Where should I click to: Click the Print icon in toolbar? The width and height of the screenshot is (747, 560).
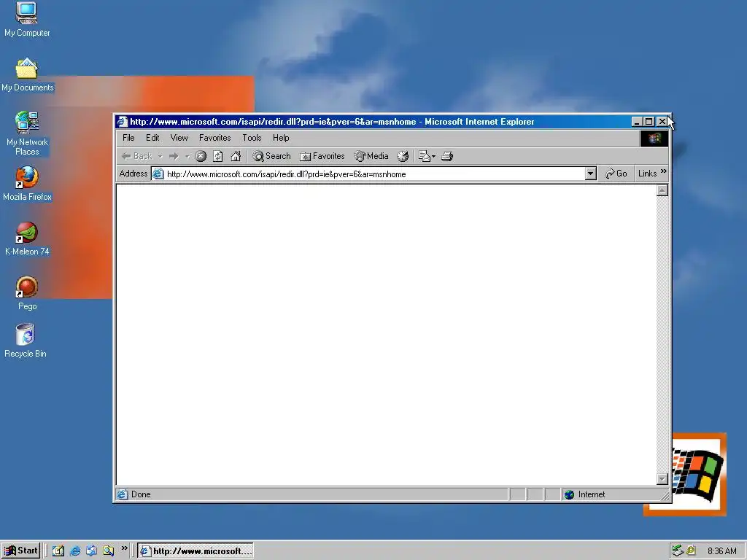447,156
